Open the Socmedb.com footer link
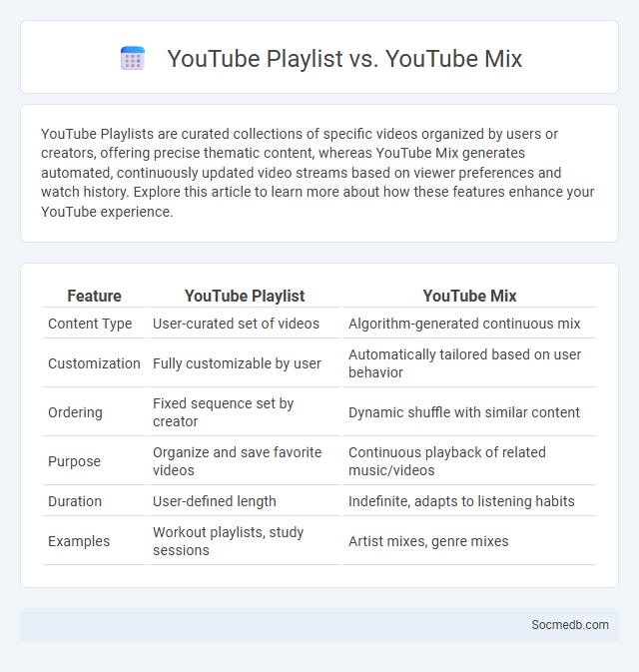This screenshot has height=672, width=639. (569, 625)
